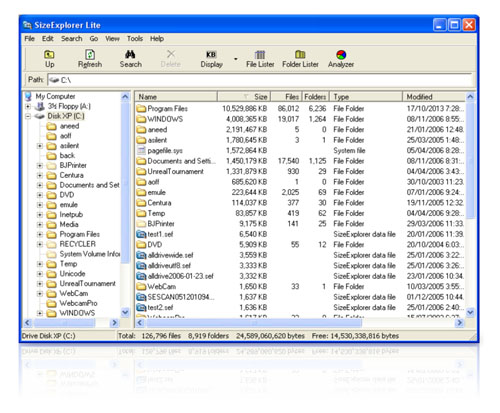Open the File Lister
500x413 pixels.
click(x=260, y=59)
